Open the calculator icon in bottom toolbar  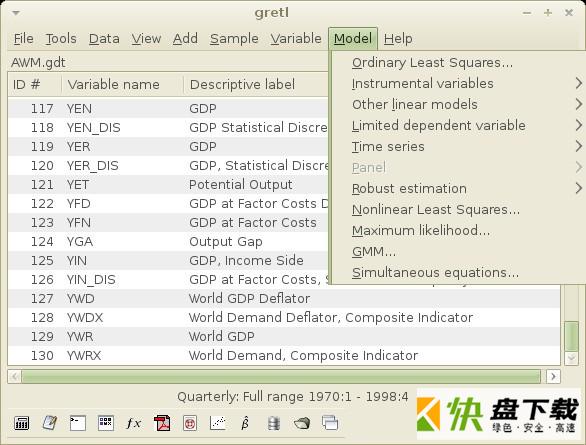pos(22,423)
